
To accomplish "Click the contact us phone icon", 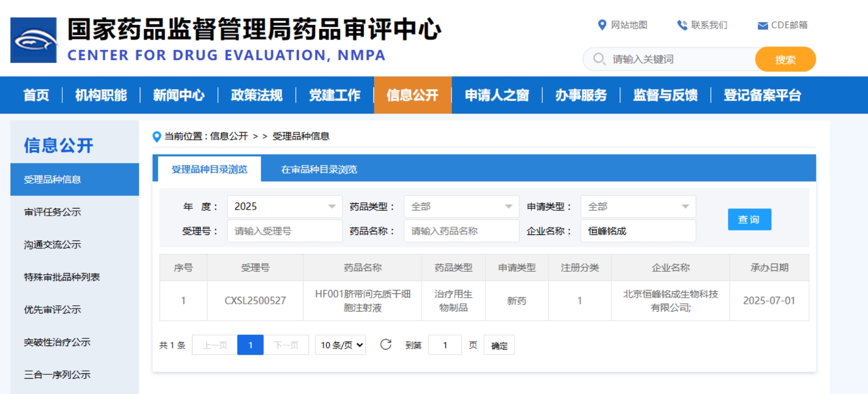I will (682, 25).
